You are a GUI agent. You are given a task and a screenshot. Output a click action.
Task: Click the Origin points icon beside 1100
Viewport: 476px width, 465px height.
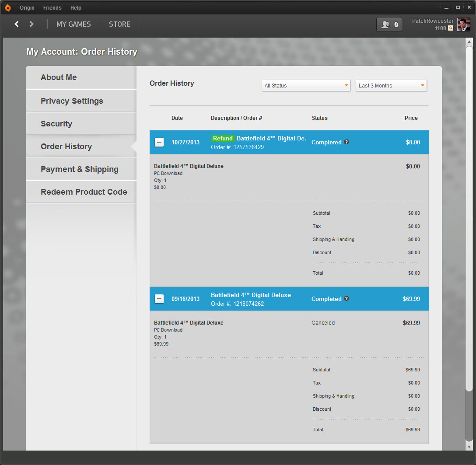pos(451,28)
